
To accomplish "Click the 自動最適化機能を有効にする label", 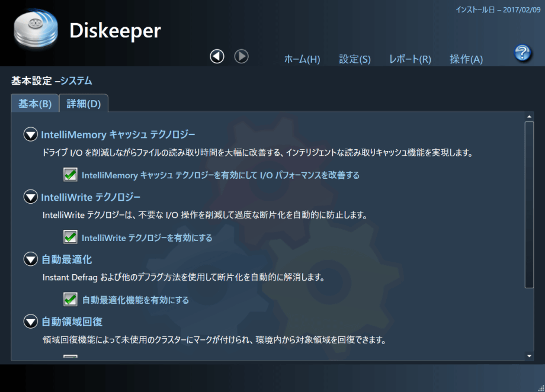I will pos(136,300).
